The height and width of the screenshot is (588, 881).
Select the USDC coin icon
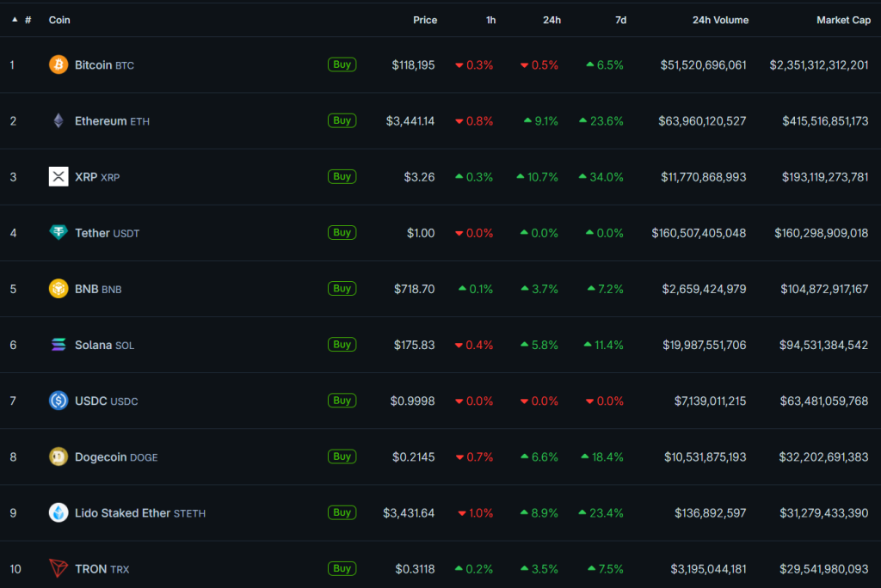59,401
